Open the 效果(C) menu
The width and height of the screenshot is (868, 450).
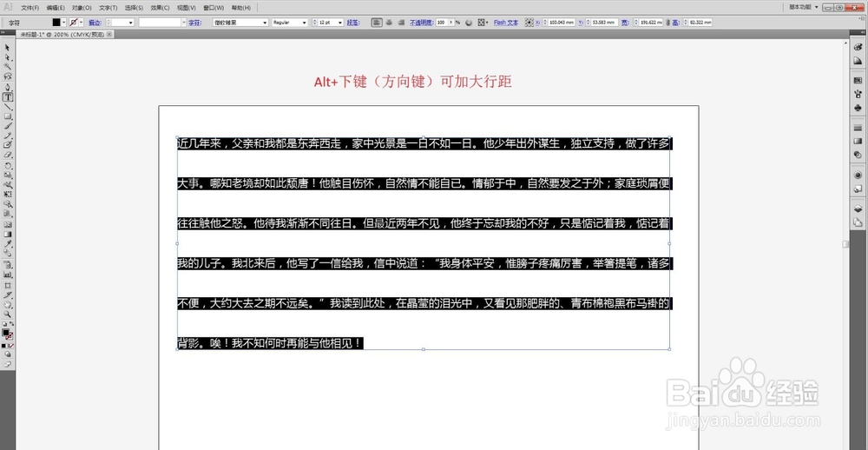[x=160, y=8]
